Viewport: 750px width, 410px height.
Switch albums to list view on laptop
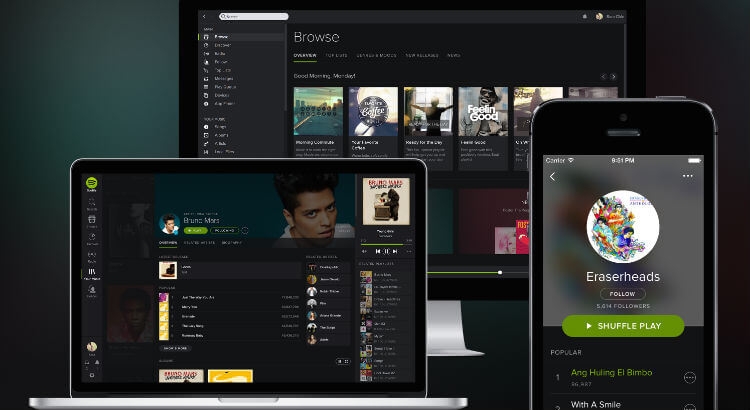340,362
